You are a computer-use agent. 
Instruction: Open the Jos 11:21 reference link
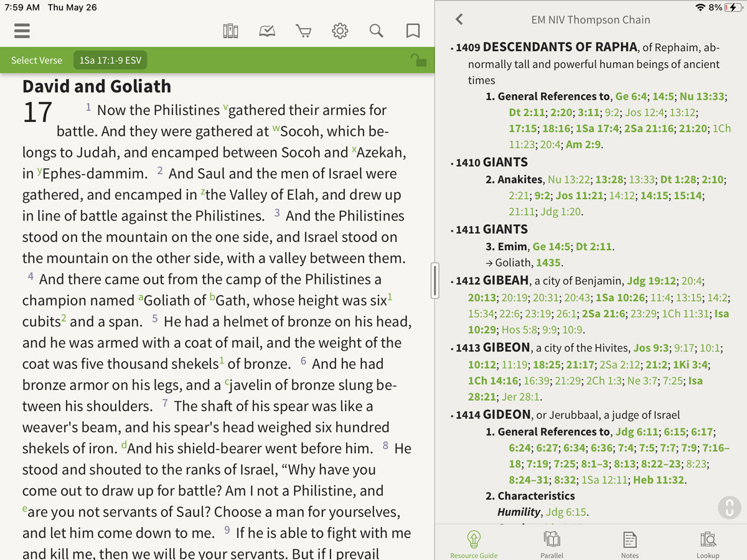pyautogui.click(x=580, y=196)
